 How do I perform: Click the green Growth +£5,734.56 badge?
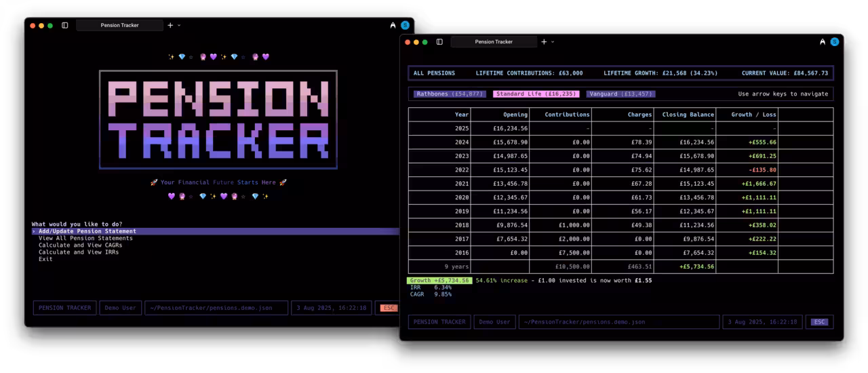(x=439, y=280)
